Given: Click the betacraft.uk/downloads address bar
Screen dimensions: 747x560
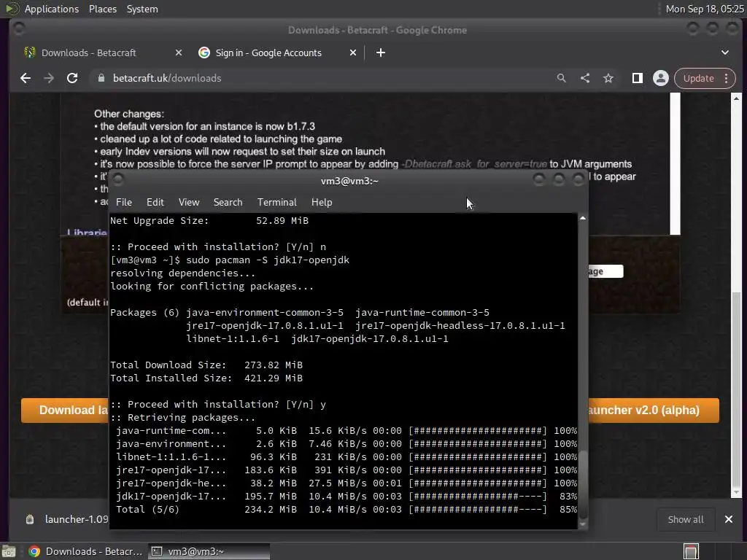Looking at the screenshot, I should (x=324, y=78).
